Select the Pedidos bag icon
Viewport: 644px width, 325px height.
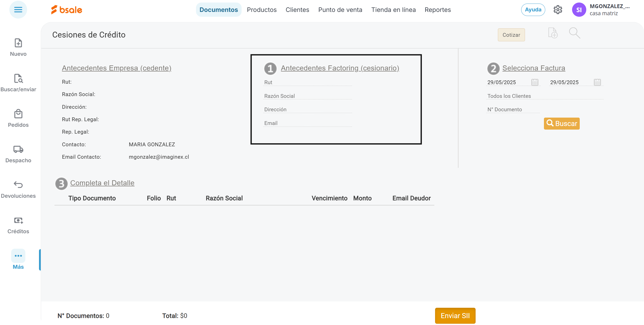[x=18, y=114]
